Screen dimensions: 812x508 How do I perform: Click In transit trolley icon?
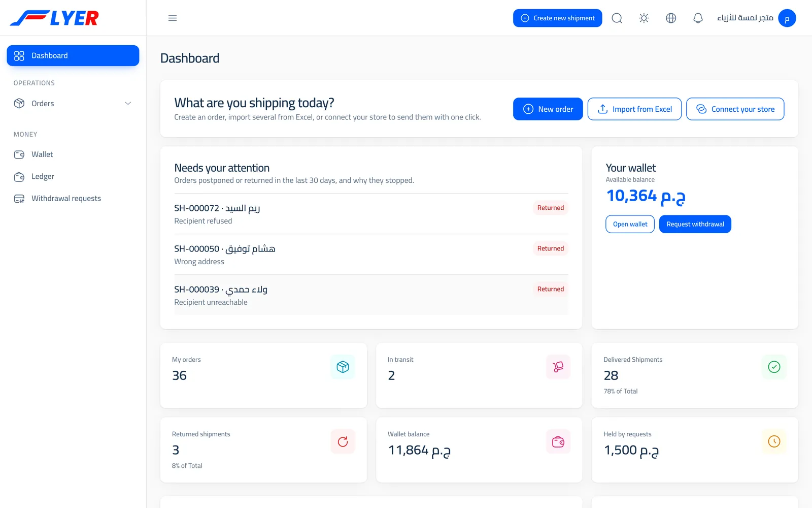(558, 367)
